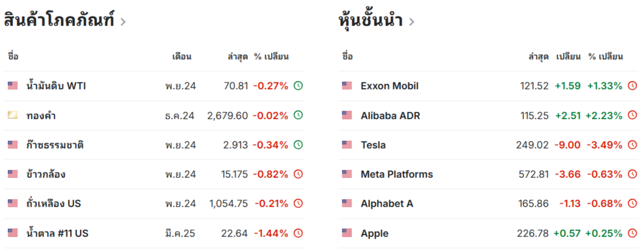The width and height of the screenshot is (644, 250).
Task: Click the US flag icon beside Exxon Mobil
Action: click(347, 86)
